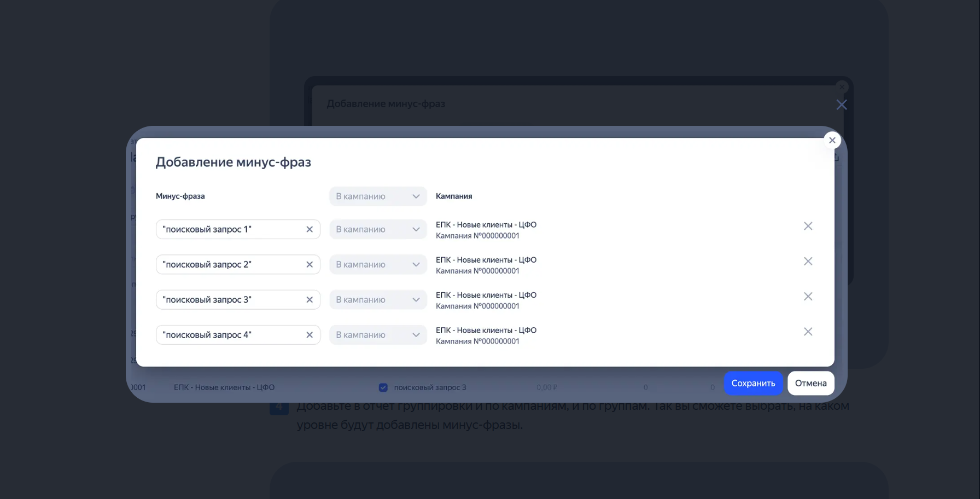Select the campaign name "ЕПК - Новые клиенты - ЦФО"
Screen dimensions: 980x499
pyautogui.click(x=486, y=224)
